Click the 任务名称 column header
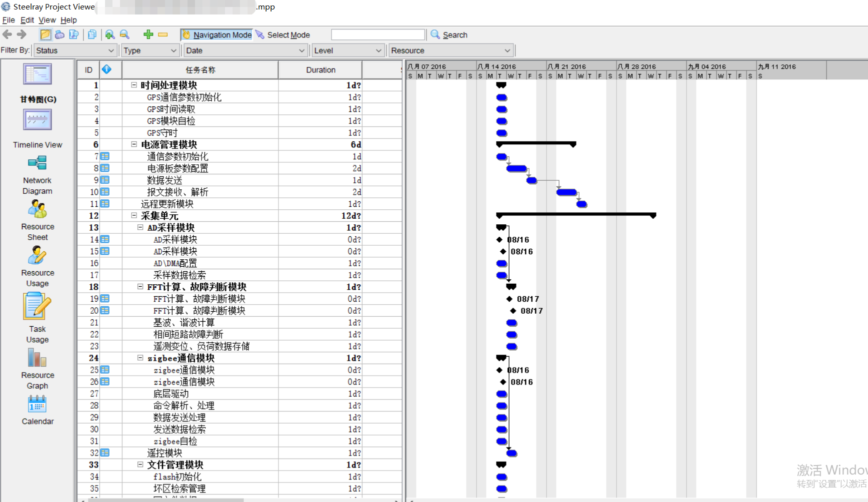This screenshot has width=868, height=502. pos(200,70)
